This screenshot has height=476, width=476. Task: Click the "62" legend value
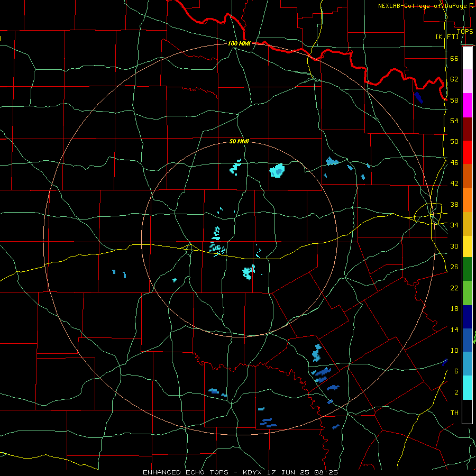coord(454,79)
